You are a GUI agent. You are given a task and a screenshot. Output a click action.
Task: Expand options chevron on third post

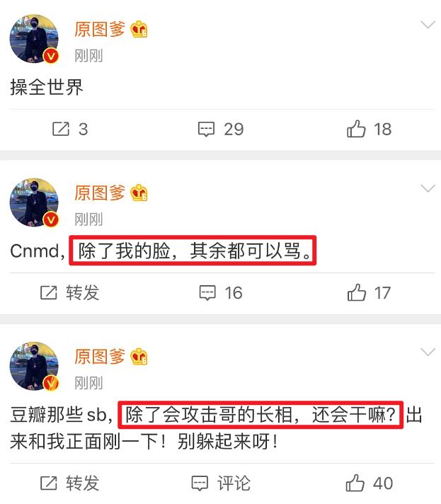click(x=428, y=353)
